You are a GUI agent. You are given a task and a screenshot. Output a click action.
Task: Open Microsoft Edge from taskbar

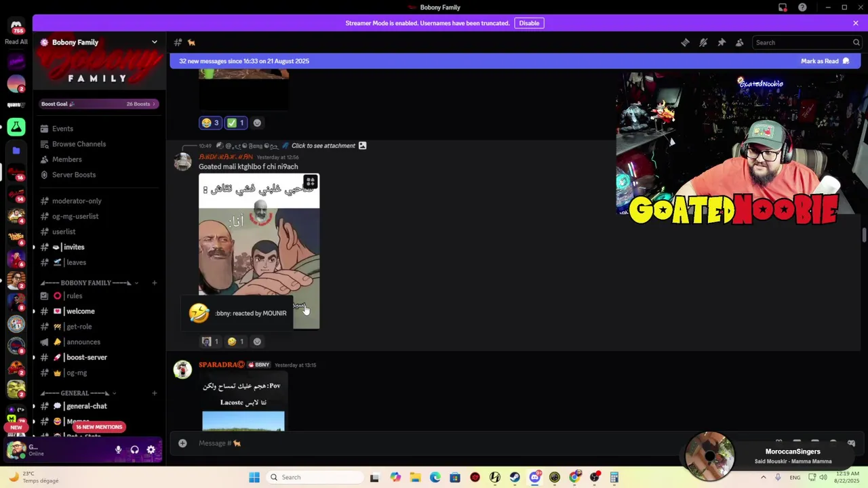tap(435, 477)
